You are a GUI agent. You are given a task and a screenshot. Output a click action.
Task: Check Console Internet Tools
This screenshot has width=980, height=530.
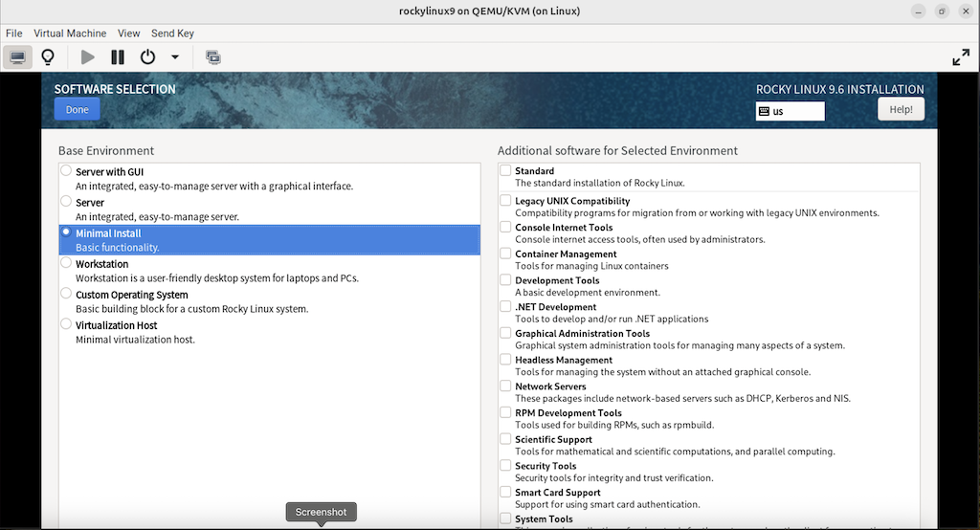click(505, 226)
